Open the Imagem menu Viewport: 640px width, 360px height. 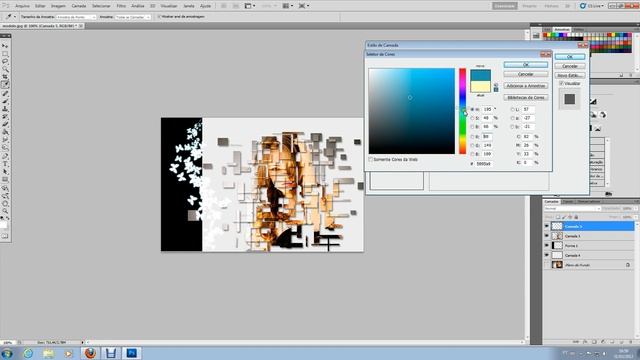[58, 6]
